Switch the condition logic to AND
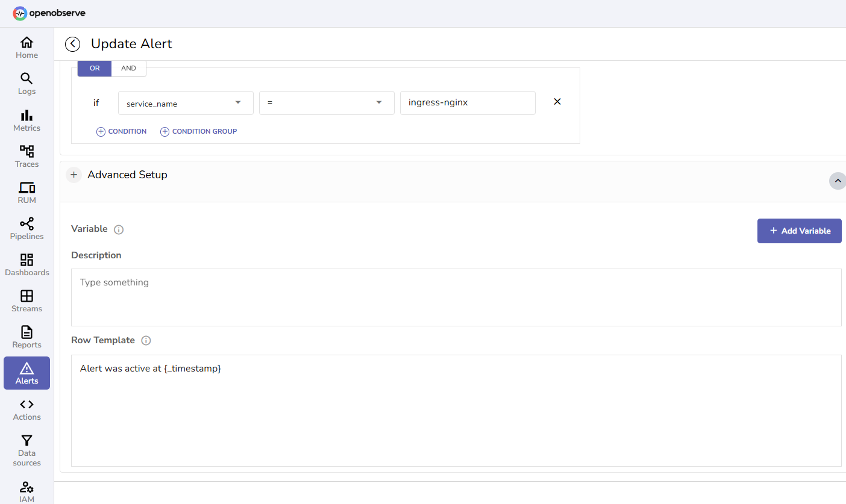Image resolution: width=846 pixels, height=504 pixels. tap(128, 68)
